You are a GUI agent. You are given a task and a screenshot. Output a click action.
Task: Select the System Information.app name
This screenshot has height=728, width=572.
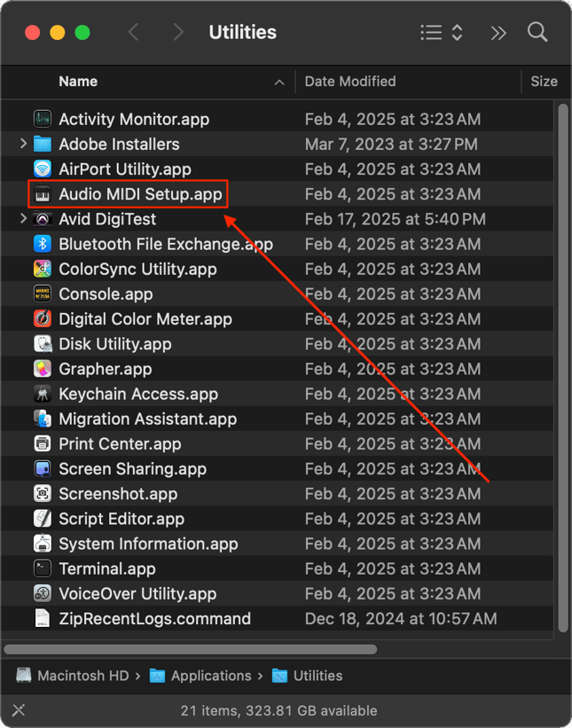click(148, 544)
